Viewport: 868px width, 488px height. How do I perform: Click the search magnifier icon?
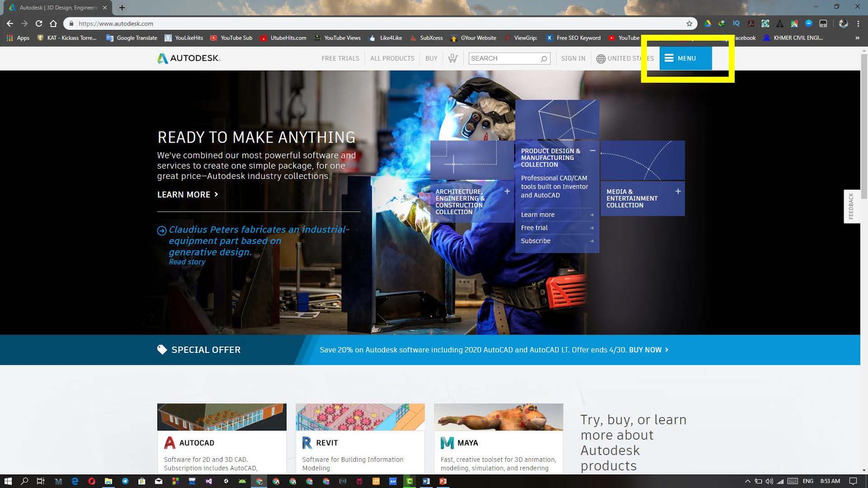coord(544,59)
